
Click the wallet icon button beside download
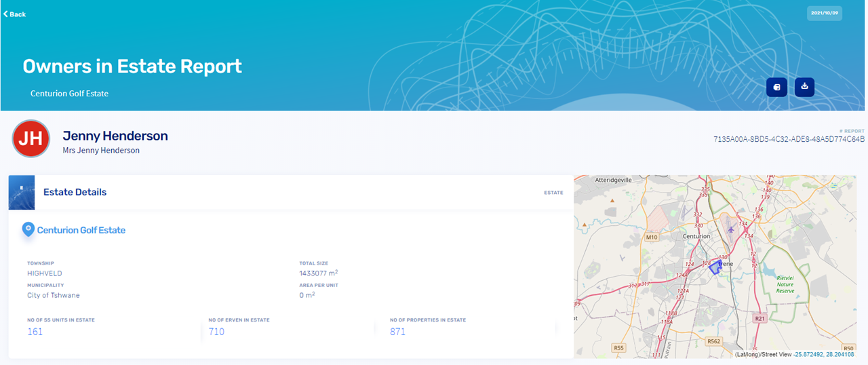click(776, 87)
